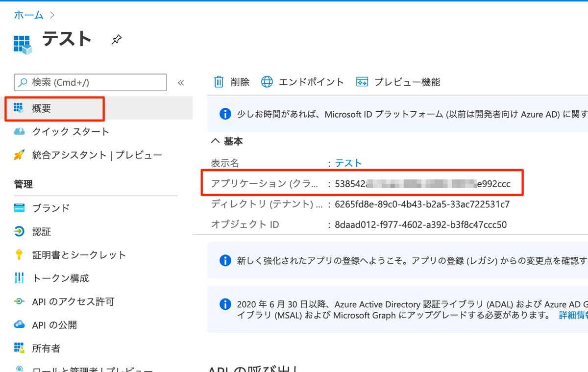
Task: Click the 概要 grid icon
Action: click(x=19, y=108)
